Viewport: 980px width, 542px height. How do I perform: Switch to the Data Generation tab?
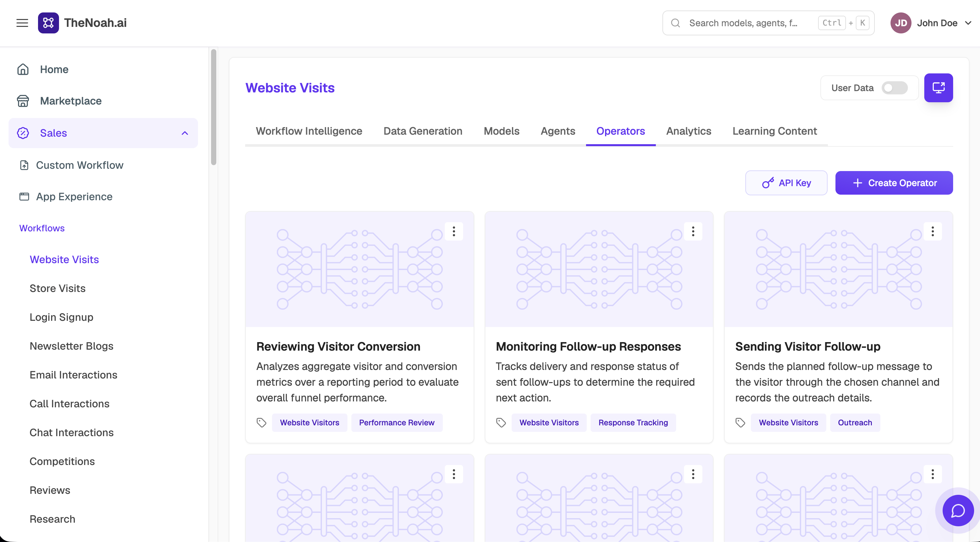(423, 131)
